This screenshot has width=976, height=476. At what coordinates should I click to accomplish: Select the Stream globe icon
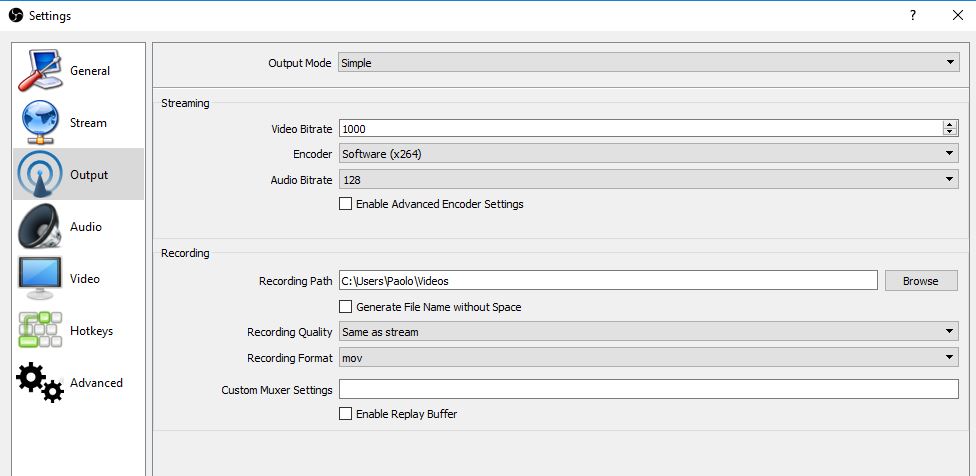pos(40,122)
